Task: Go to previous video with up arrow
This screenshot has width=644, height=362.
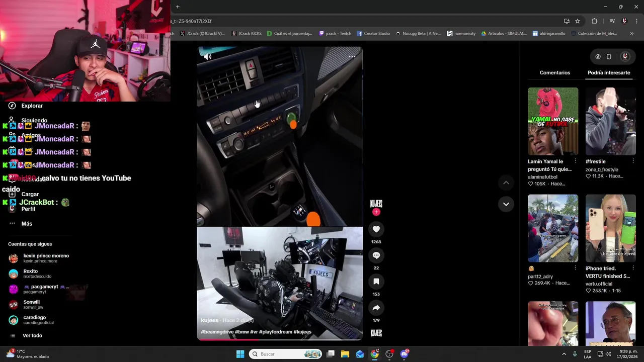Action: [x=506, y=183]
